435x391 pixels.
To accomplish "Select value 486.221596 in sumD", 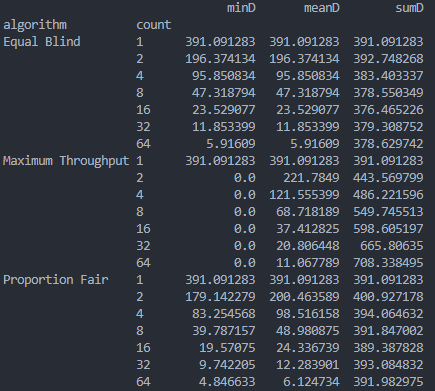I will pos(388,195).
